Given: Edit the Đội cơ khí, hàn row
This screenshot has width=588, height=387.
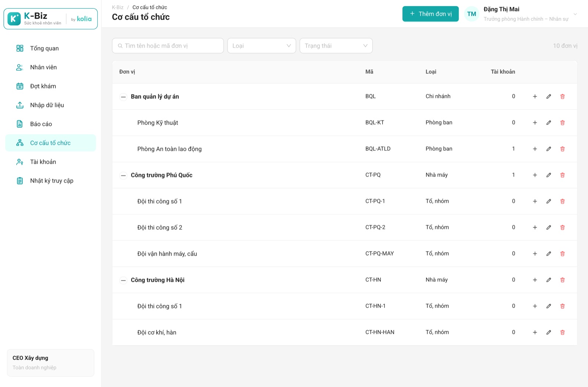Looking at the screenshot, I should tap(549, 332).
